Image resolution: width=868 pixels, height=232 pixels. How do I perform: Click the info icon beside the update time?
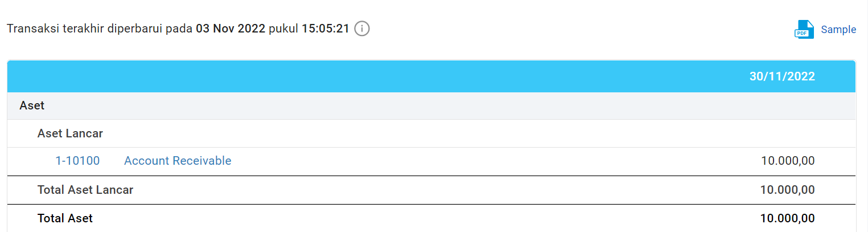tap(362, 29)
